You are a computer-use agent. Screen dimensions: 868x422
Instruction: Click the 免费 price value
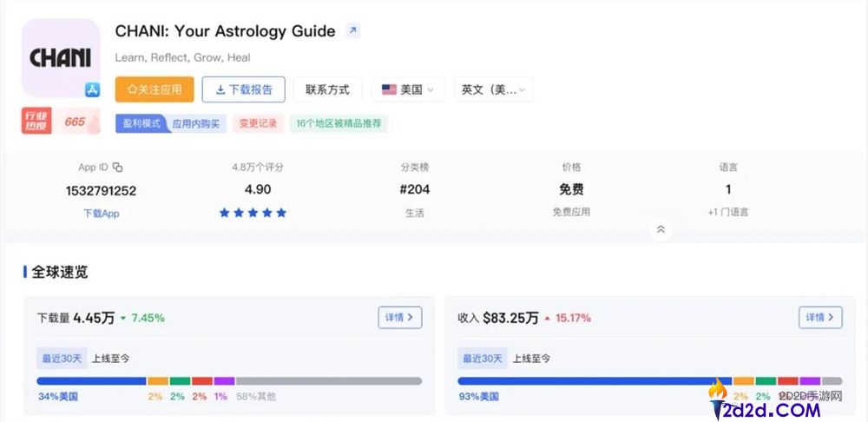571,189
